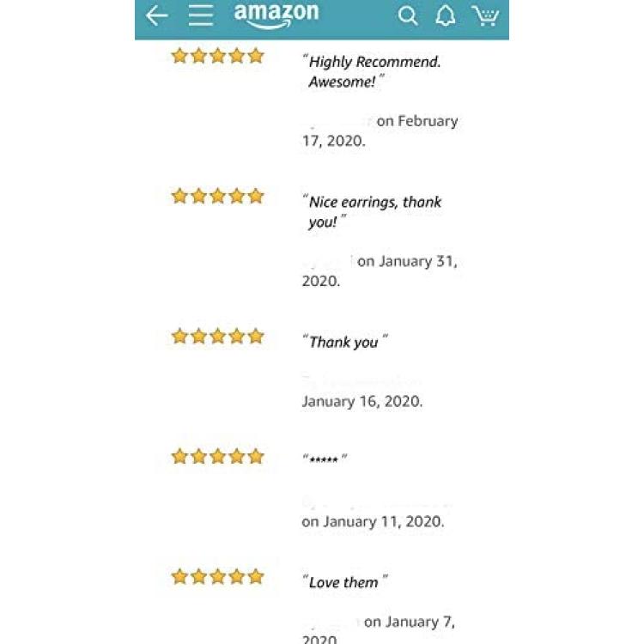Tap the back arrow icon
This screenshot has height=644, width=644.
(157, 16)
